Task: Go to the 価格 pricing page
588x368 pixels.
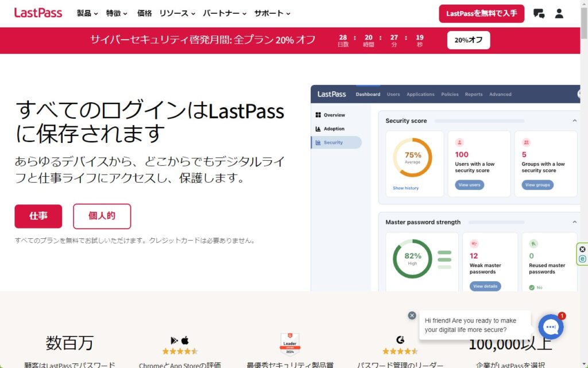Action: (x=145, y=13)
